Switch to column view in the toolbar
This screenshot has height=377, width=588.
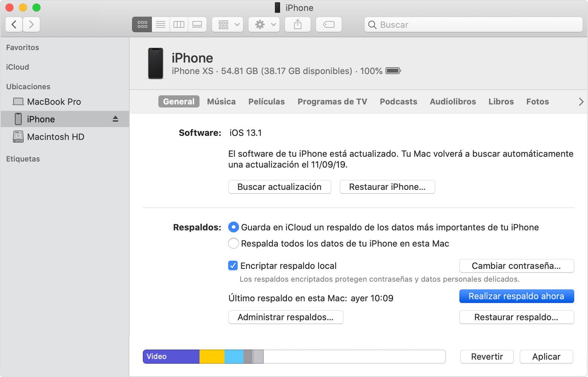click(179, 24)
